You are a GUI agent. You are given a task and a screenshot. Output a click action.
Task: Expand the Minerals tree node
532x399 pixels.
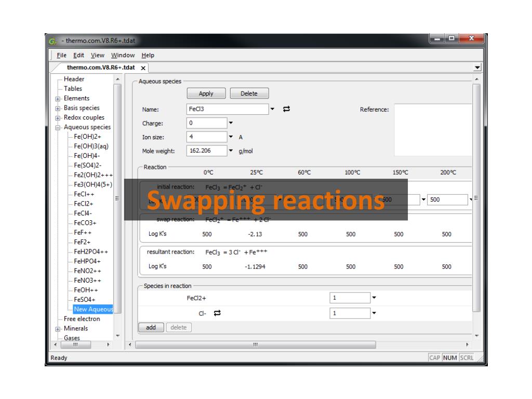click(58, 329)
